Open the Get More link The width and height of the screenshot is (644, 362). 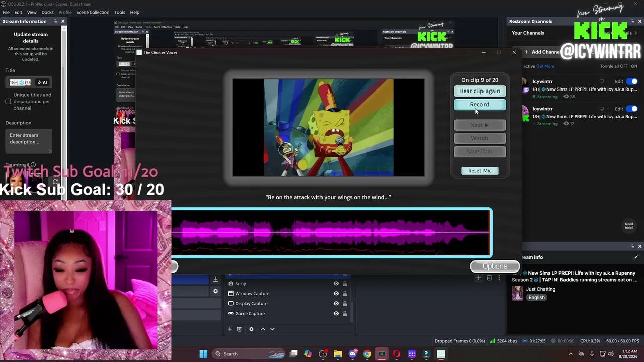pyautogui.click(x=545, y=66)
